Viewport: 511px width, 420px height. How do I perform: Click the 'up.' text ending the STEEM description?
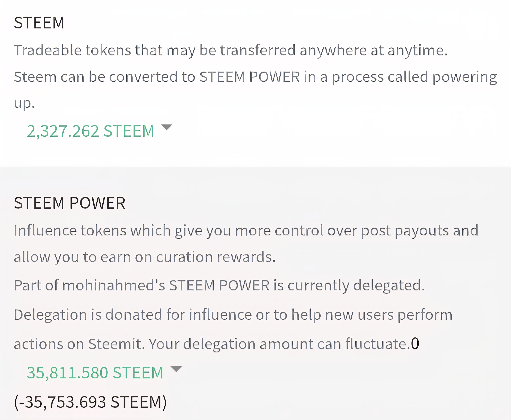(x=24, y=103)
